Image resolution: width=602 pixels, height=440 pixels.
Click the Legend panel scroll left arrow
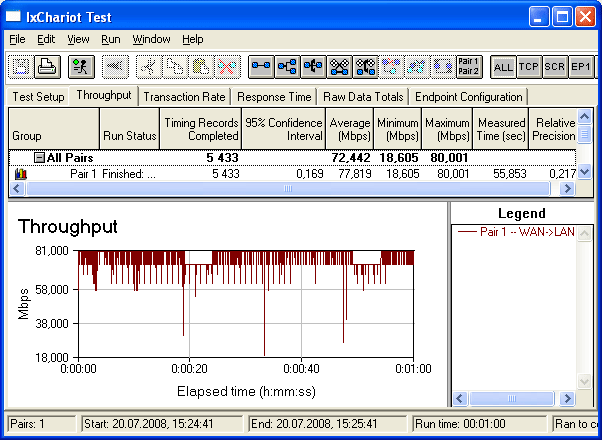(x=460, y=399)
